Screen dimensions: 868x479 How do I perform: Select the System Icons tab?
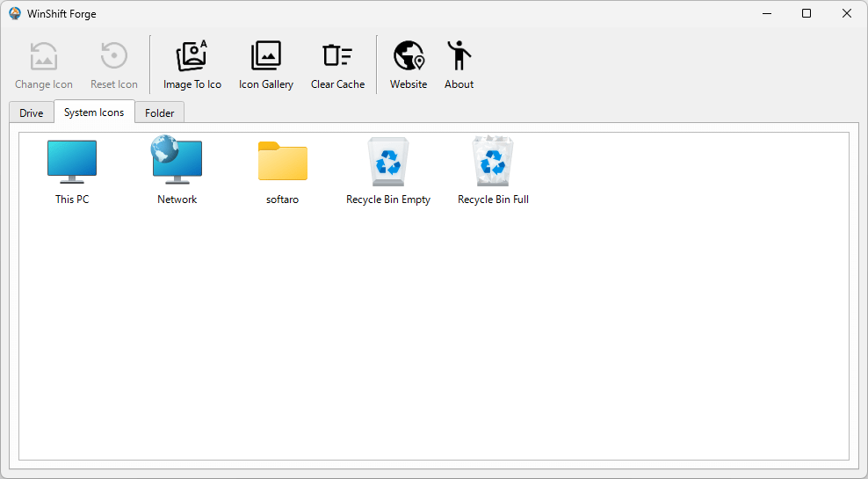coord(94,112)
